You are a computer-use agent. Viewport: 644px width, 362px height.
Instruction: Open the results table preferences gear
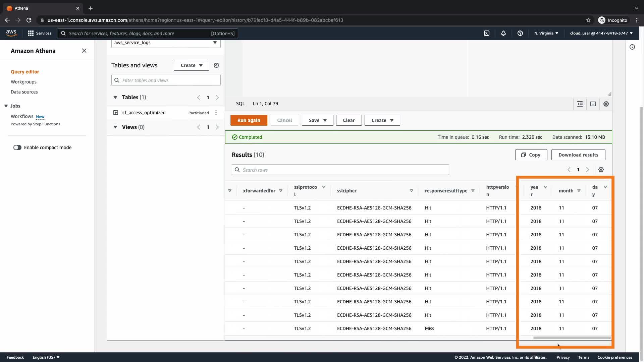click(601, 170)
